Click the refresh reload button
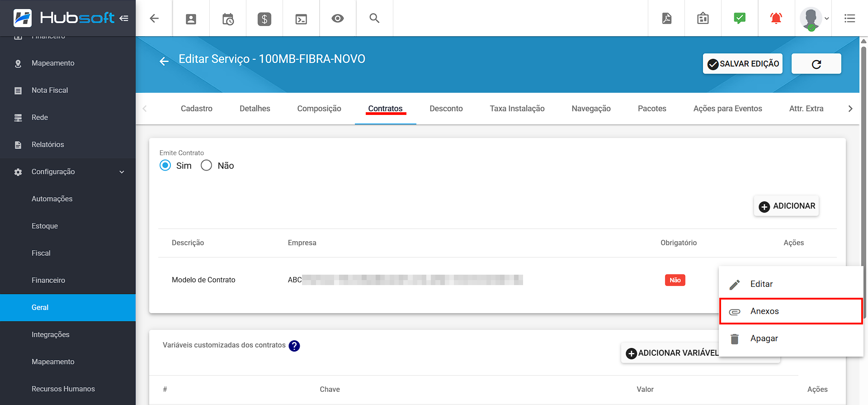 (816, 64)
